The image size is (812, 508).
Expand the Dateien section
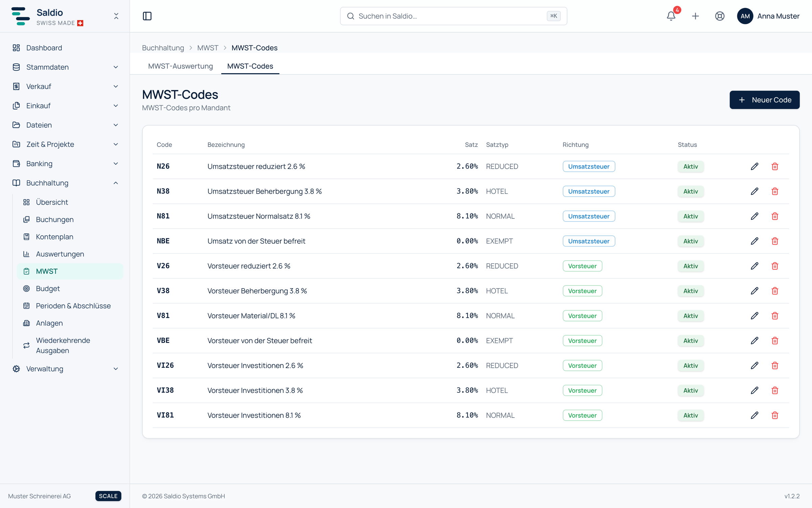[x=65, y=125]
